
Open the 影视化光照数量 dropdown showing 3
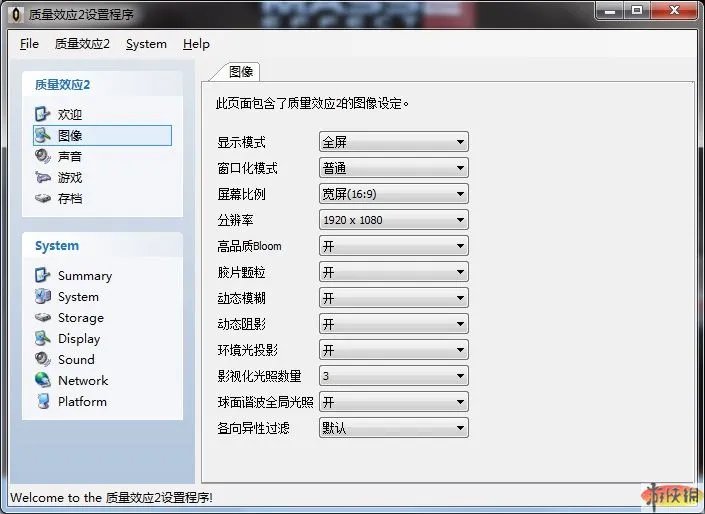click(393, 376)
